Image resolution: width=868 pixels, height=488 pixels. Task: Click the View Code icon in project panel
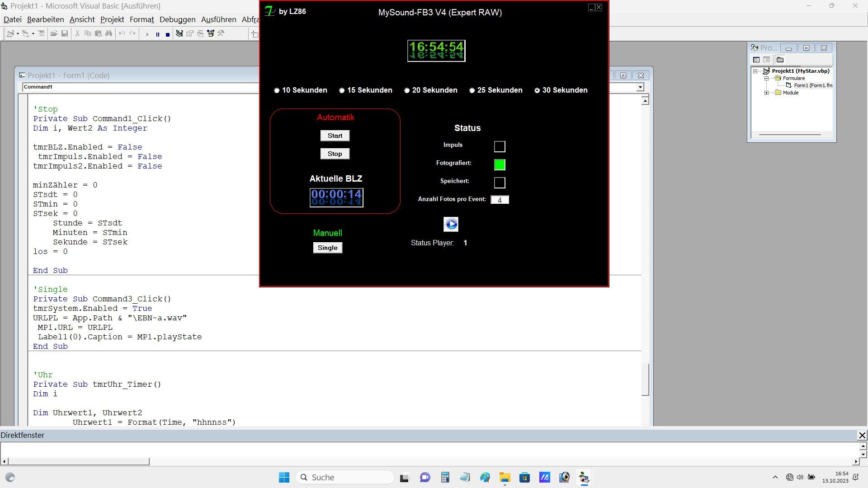point(756,60)
